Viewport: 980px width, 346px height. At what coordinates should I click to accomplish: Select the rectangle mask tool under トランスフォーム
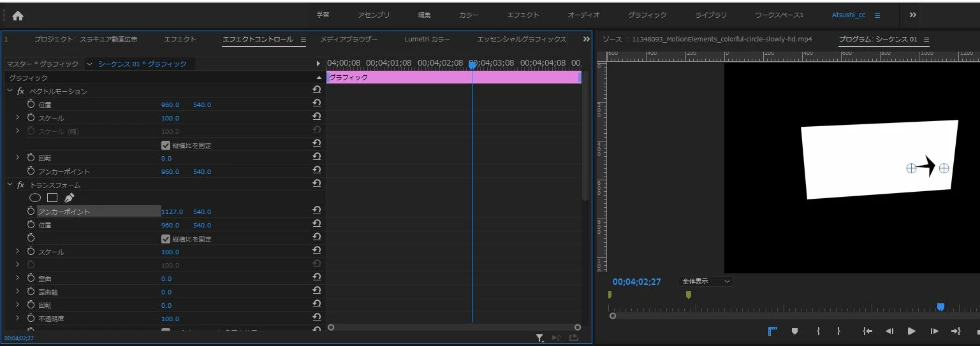(x=52, y=198)
